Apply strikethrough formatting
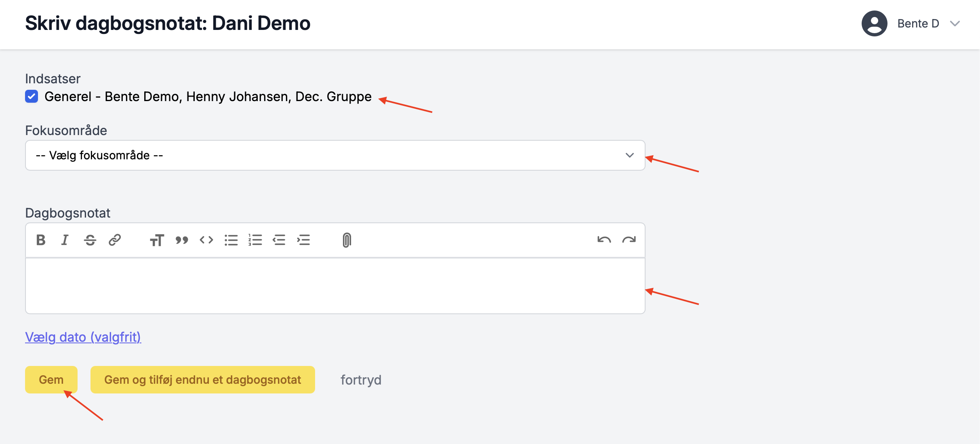Viewport: 980px width, 444px height. point(90,240)
